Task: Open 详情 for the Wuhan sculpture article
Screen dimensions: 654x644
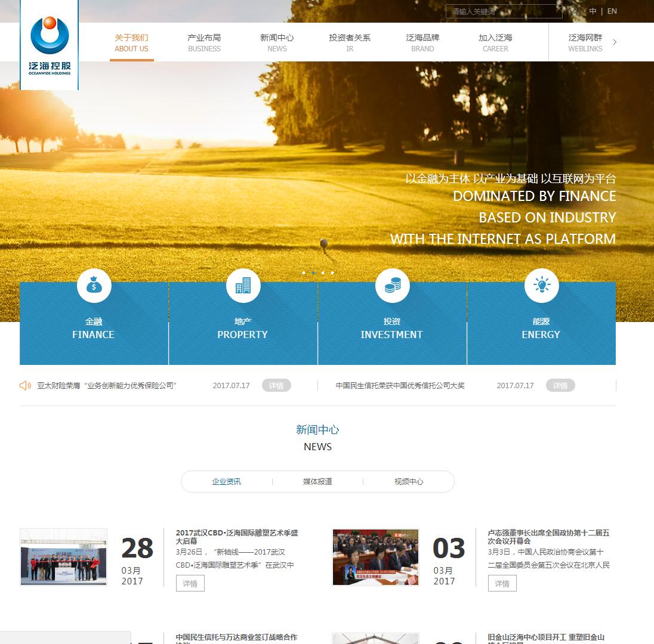Action: (x=190, y=584)
